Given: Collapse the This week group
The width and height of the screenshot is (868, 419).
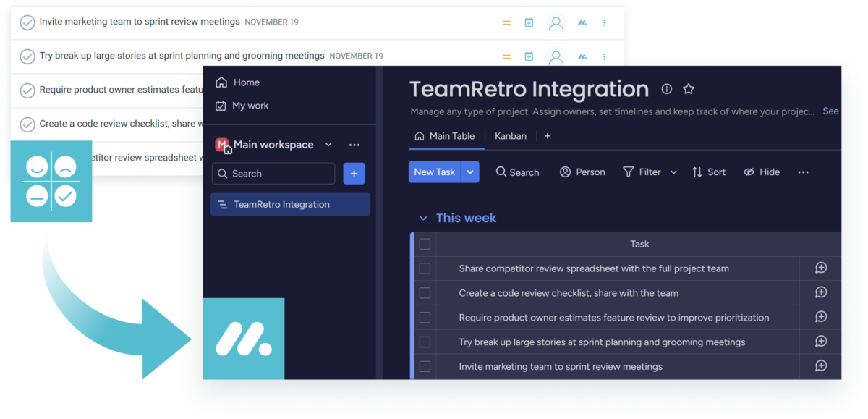Looking at the screenshot, I should tap(423, 218).
